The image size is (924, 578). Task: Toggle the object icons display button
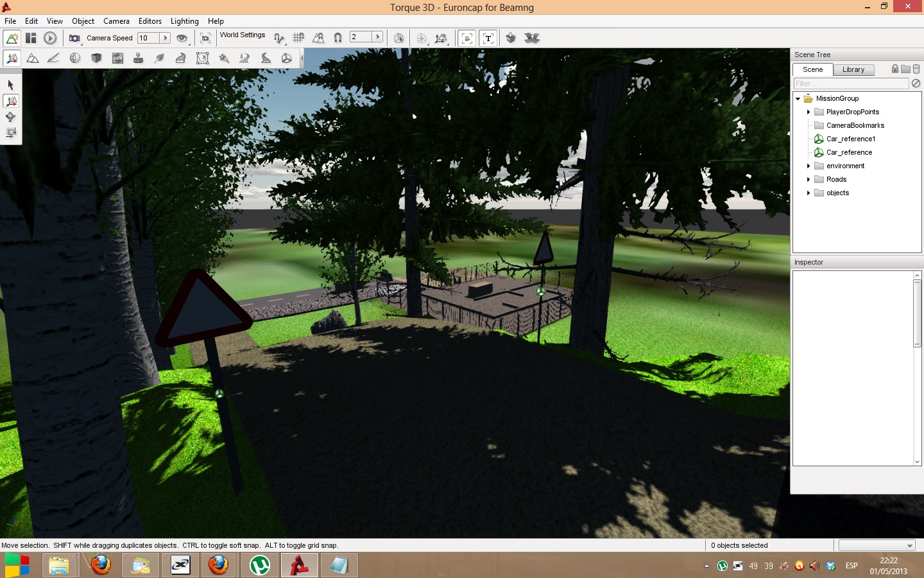click(467, 38)
